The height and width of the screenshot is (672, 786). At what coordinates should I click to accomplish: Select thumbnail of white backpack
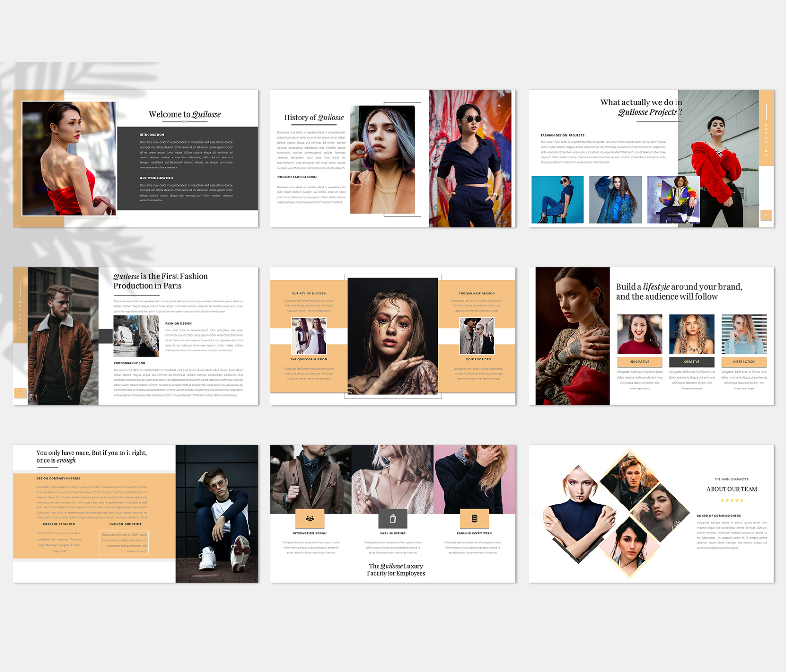(136, 336)
